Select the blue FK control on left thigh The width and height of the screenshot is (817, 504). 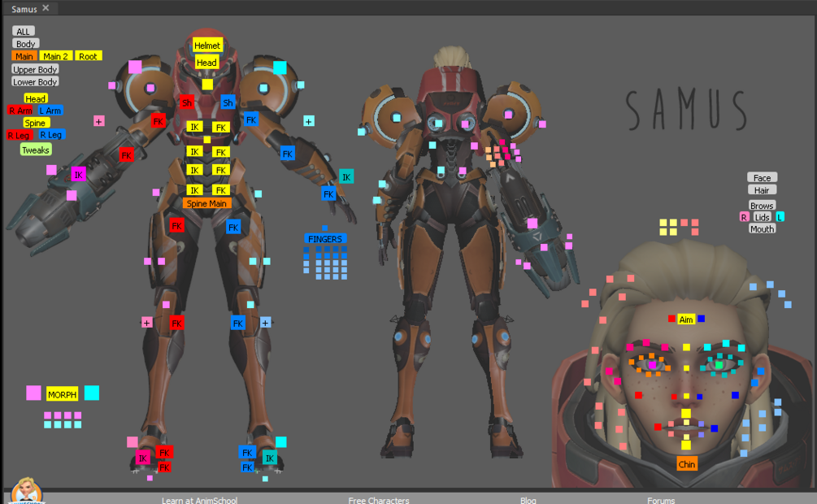pyautogui.click(x=233, y=228)
